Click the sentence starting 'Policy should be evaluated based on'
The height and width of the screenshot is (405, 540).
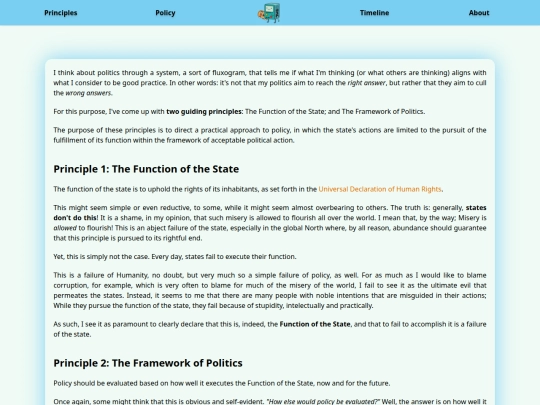tap(222, 383)
